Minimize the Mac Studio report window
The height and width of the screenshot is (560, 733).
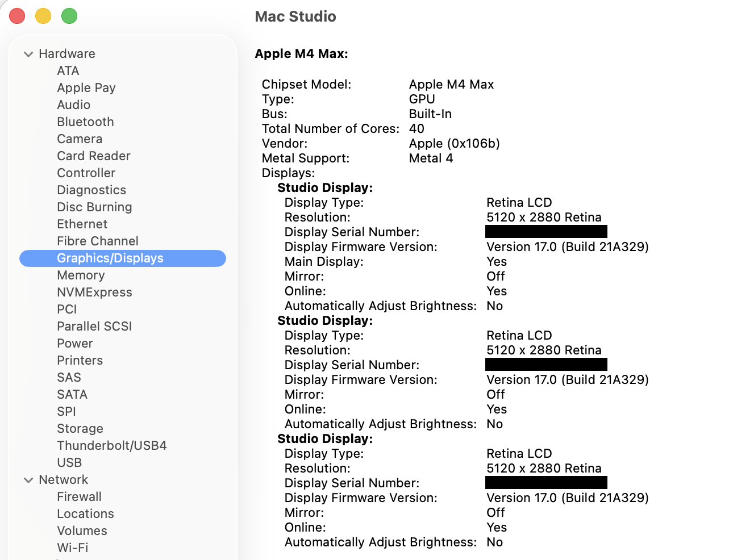click(43, 16)
